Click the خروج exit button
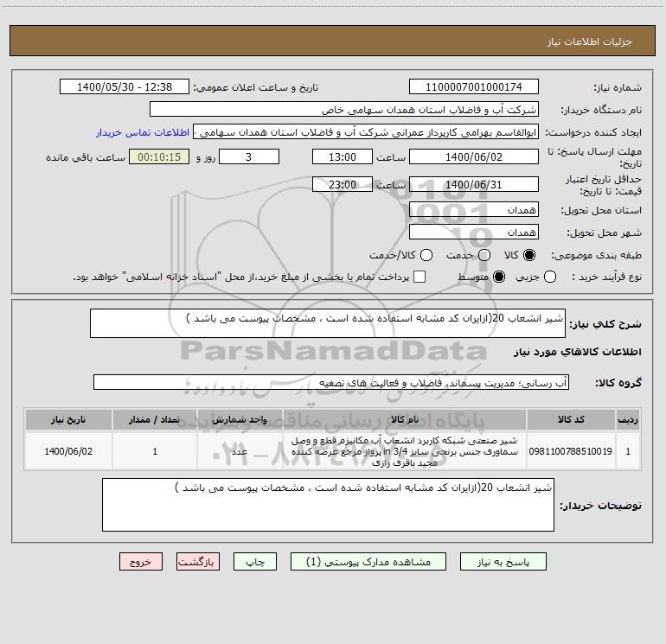 tap(141, 562)
